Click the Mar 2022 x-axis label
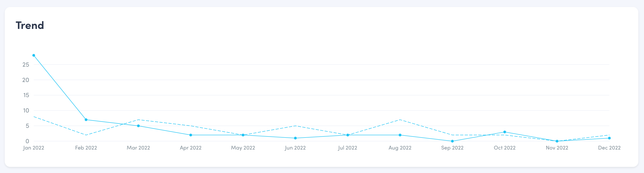 click(138, 148)
